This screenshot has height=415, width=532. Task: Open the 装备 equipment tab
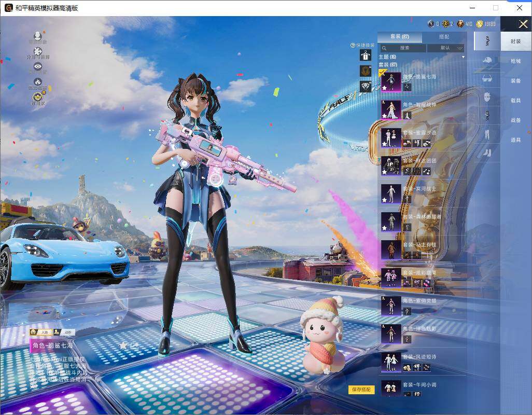pos(516,81)
